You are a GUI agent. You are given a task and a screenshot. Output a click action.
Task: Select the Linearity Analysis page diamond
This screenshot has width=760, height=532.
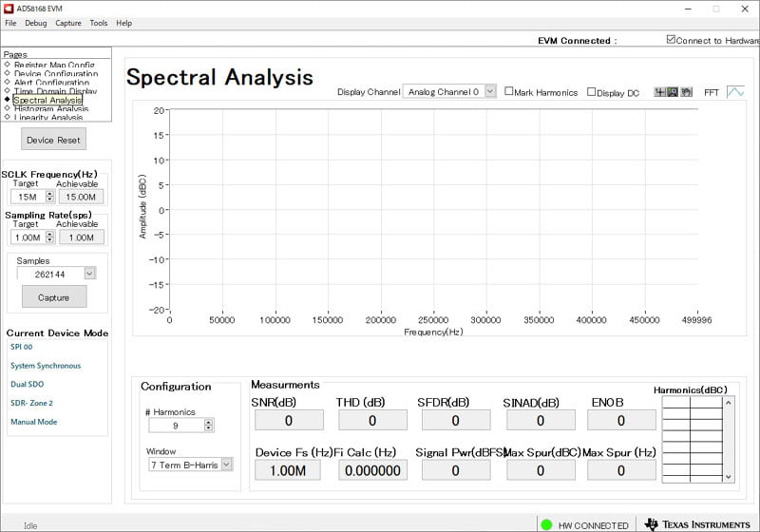[x=8, y=117]
